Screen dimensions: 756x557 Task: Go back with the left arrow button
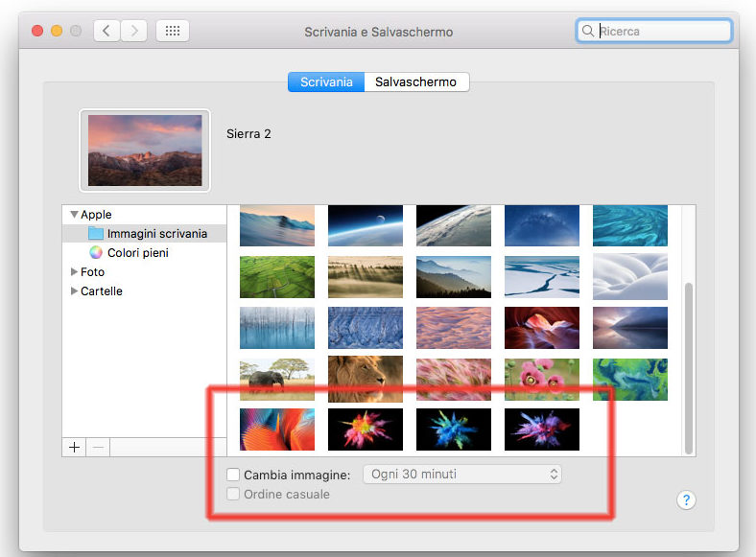point(106,32)
